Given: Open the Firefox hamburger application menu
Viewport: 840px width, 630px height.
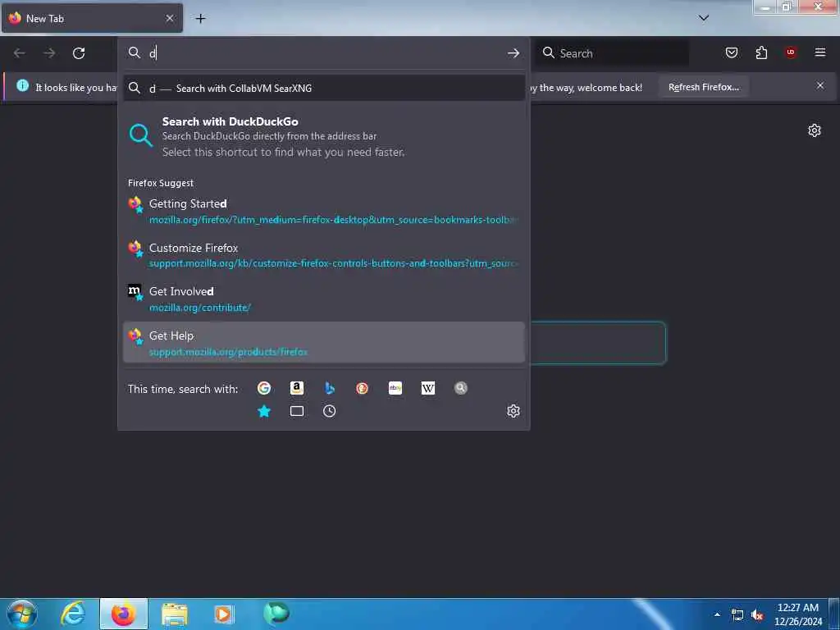Looking at the screenshot, I should [820, 52].
